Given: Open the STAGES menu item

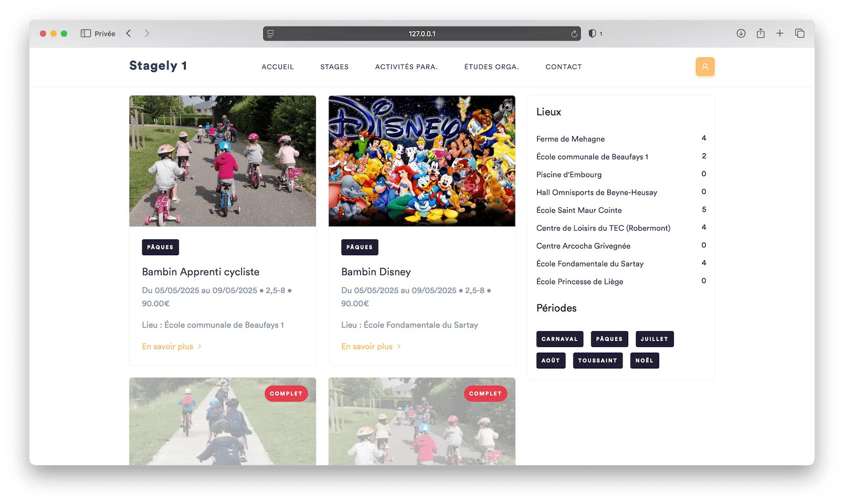Looking at the screenshot, I should tap(334, 67).
